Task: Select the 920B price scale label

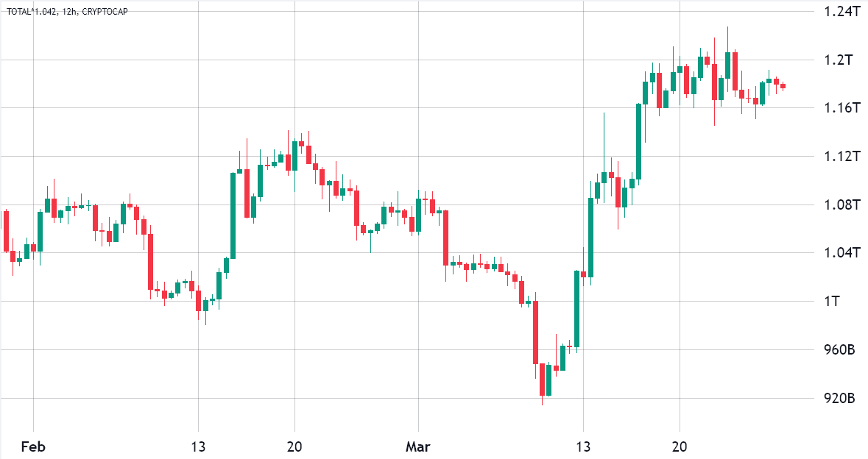Action: click(841, 399)
